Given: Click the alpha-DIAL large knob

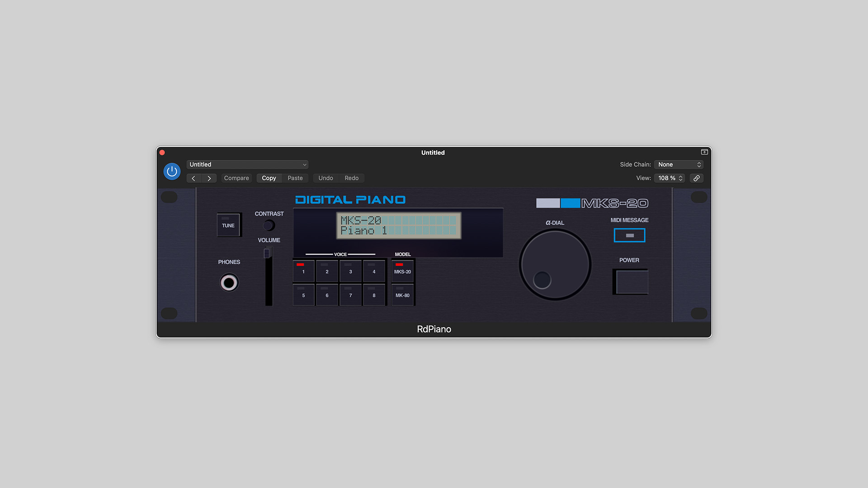Looking at the screenshot, I should (555, 264).
